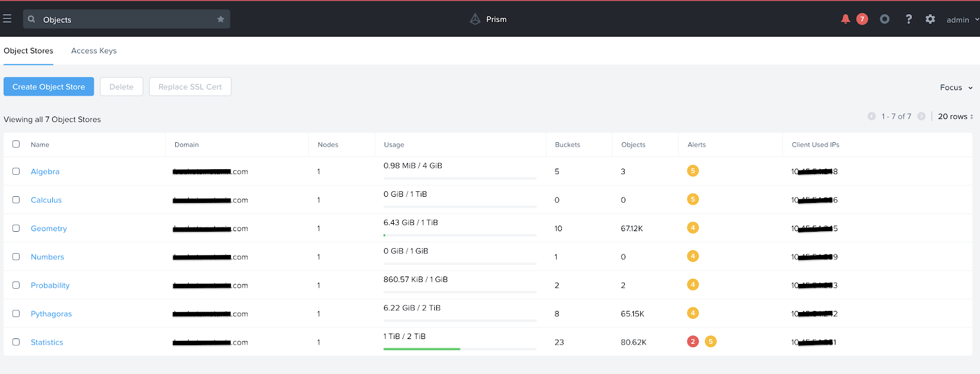Expand the Focus dropdown

point(956,88)
